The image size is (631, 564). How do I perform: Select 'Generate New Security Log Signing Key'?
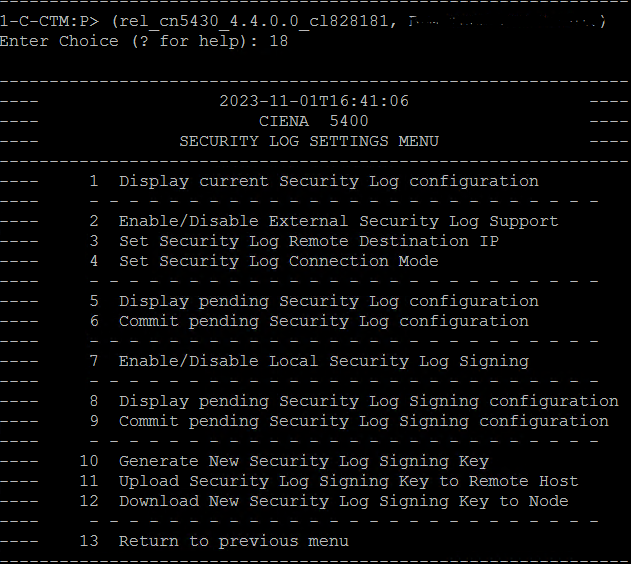[304, 461]
